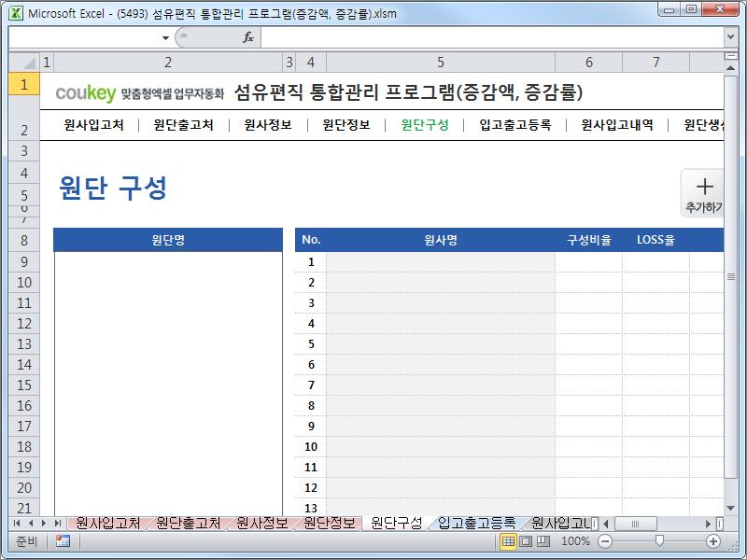Viewport: 747px width, 560px height.
Task: Switch to the 원단정보 sheet tab
Action: pyautogui.click(x=330, y=524)
